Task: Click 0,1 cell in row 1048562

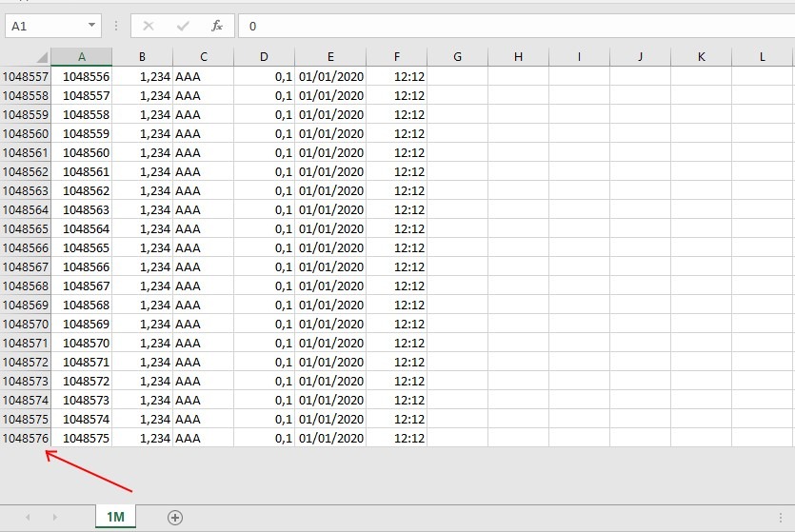Action: (264, 171)
